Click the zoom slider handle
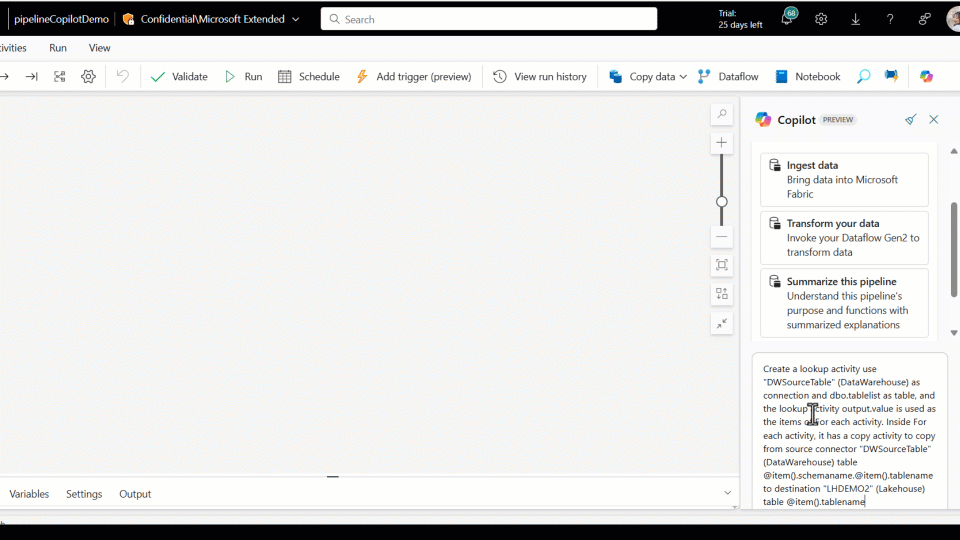Screen dimensions: 960x540 coord(722,201)
